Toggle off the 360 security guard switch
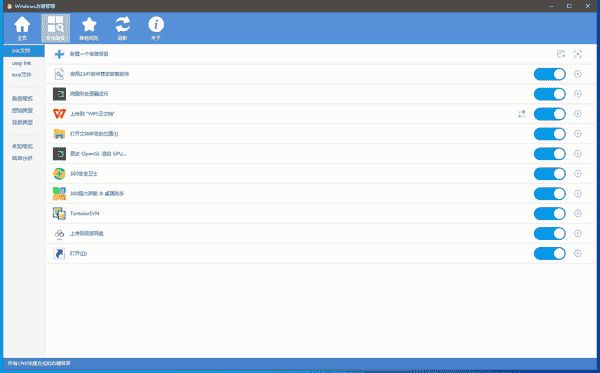Viewport: 600px width, 373px height. [x=549, y=174]
